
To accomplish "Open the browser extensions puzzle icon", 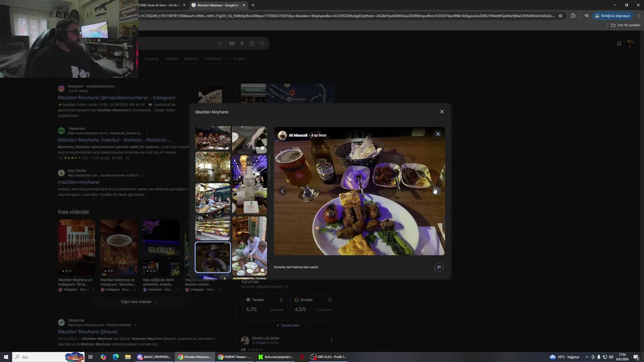I will tap(573, 16).
